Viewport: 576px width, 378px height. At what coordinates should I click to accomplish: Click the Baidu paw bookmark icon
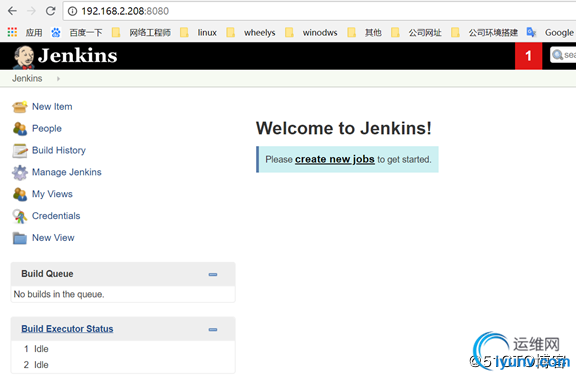56,32
